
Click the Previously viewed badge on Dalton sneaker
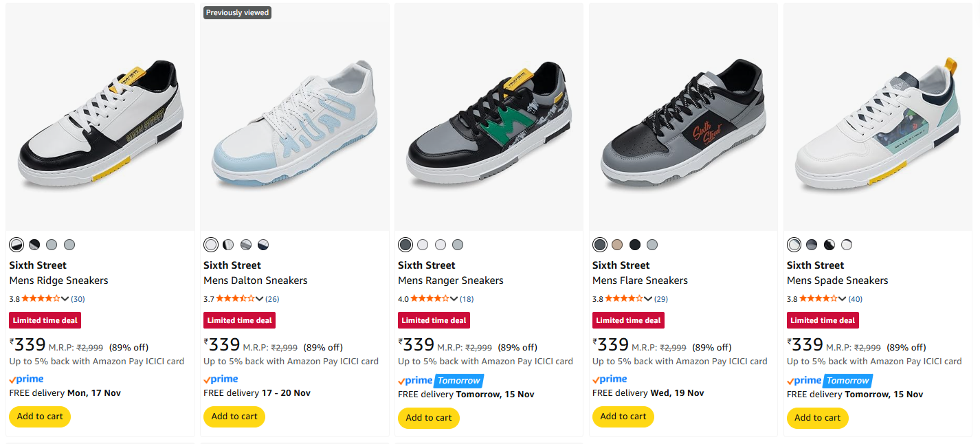237,12
